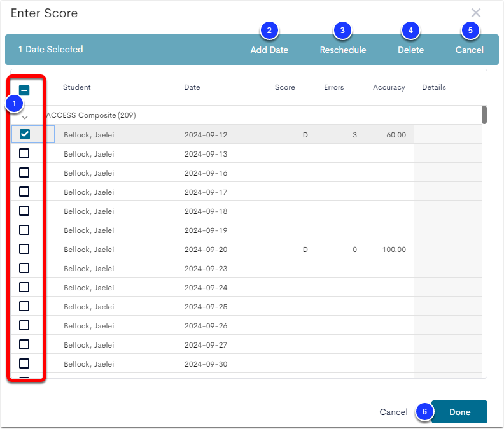504x429 pixels.
Task: Click the 1 Date Selected status text
Action: tap(50, 49)
